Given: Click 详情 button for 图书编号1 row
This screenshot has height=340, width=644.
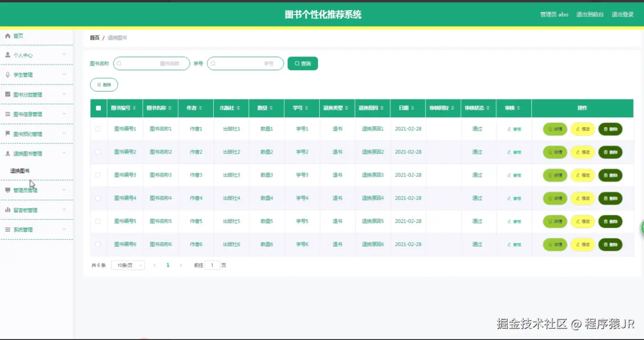Looking at the screenshot, I should [555, 129].
